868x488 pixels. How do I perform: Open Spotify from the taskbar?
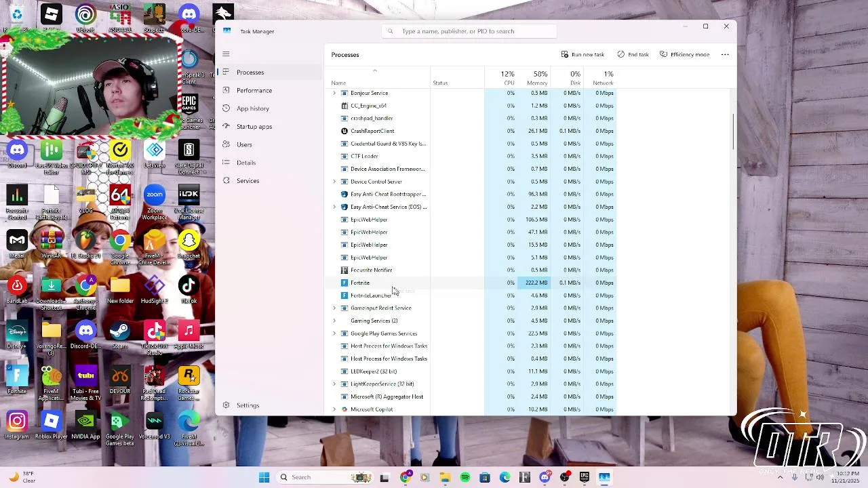coord(465,477)
